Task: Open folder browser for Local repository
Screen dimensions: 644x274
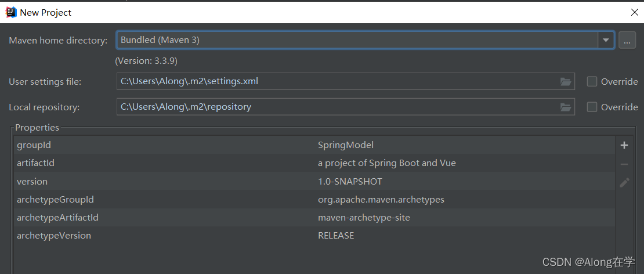Action: point(566,107)
